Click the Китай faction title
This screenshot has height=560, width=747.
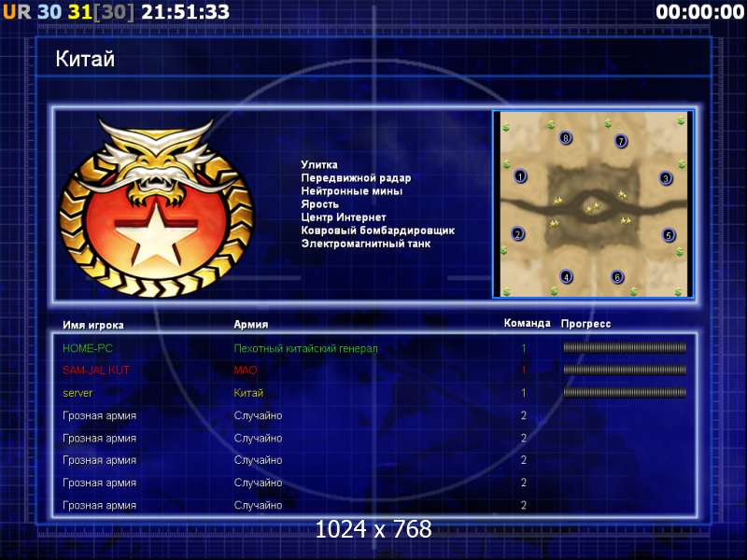pyautogui.click(x=85, y=59)
